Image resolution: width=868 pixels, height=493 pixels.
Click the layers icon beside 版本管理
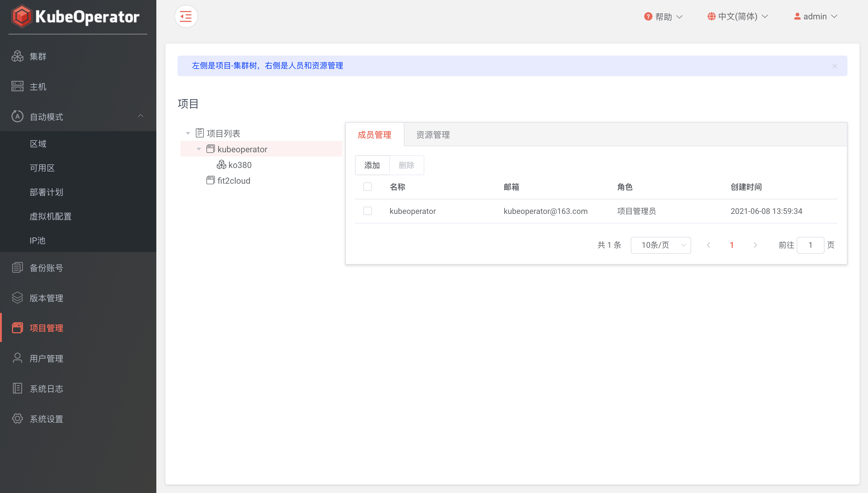[17, 298]
